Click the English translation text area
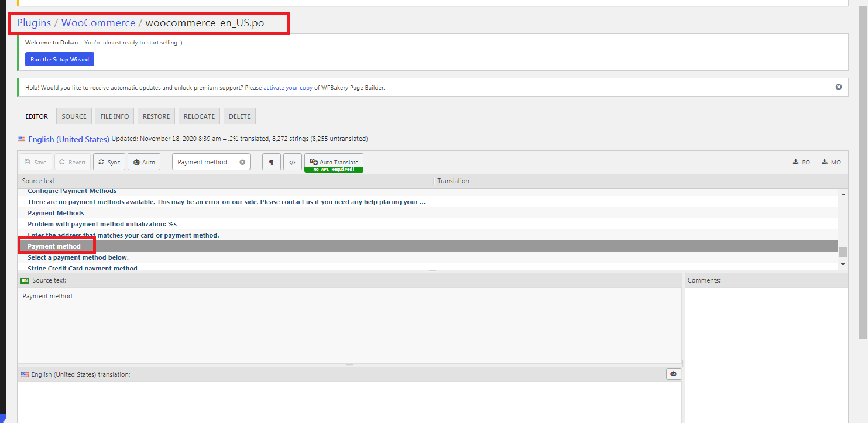 [349, 403]
